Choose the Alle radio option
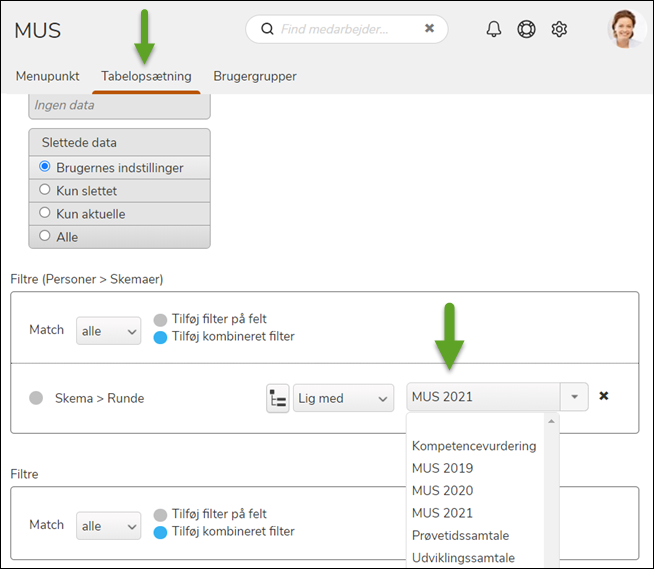Viewport: 654px width, 569px height. (x=45, y=236)
